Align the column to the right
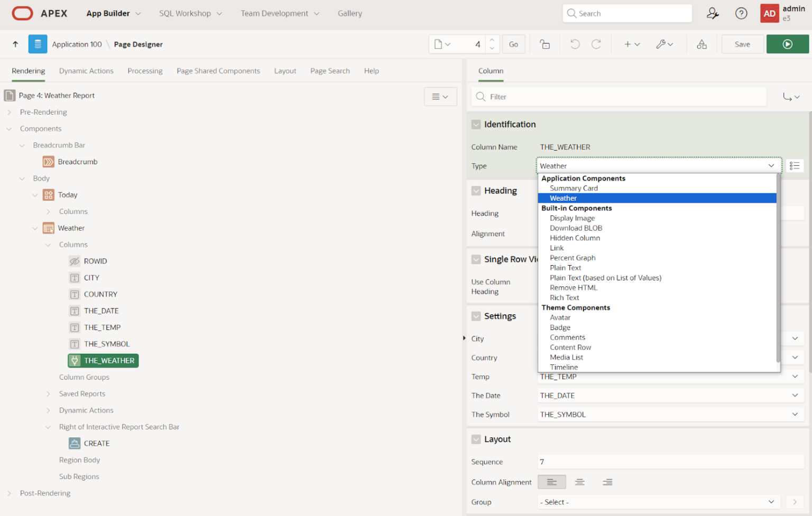This screenshot has height=516, width=812. click(x=608, y=482)
